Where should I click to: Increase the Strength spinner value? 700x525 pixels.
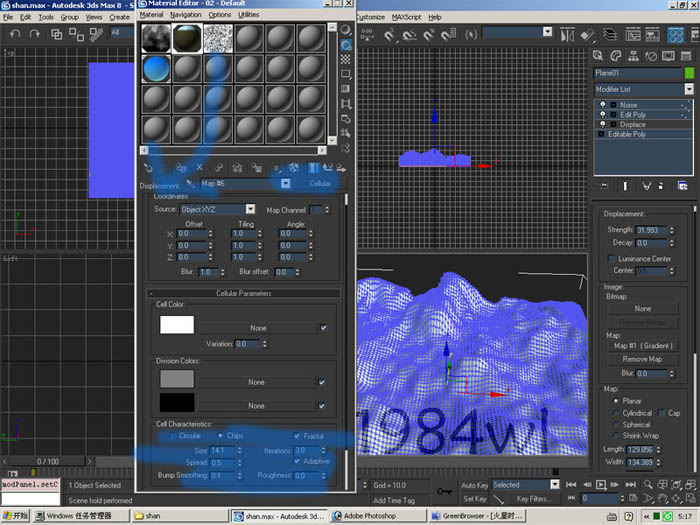[x=672, y=228]
